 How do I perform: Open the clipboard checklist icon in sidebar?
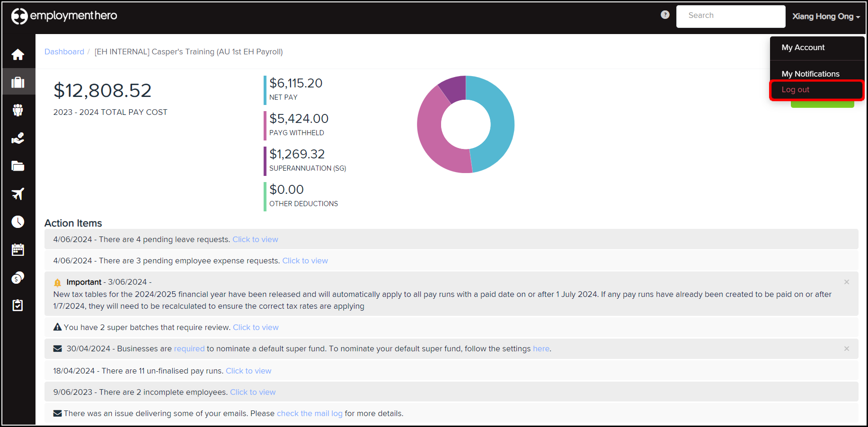click(18, 305)
